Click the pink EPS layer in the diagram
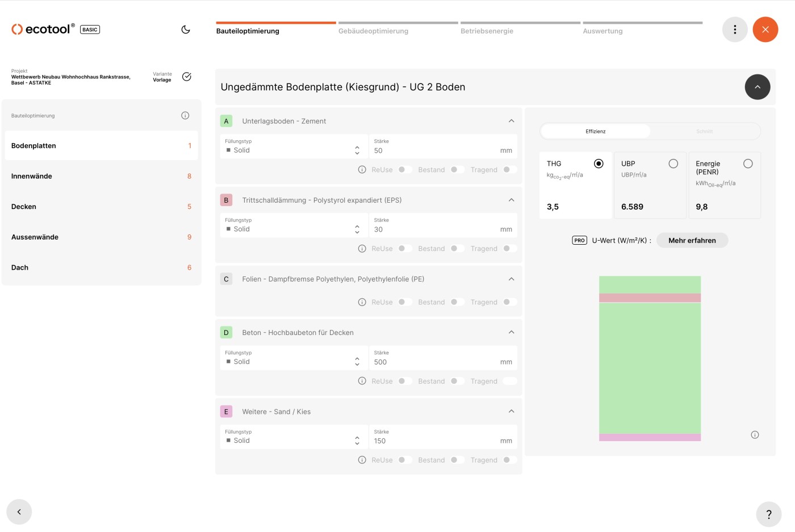 pos(650,298)
